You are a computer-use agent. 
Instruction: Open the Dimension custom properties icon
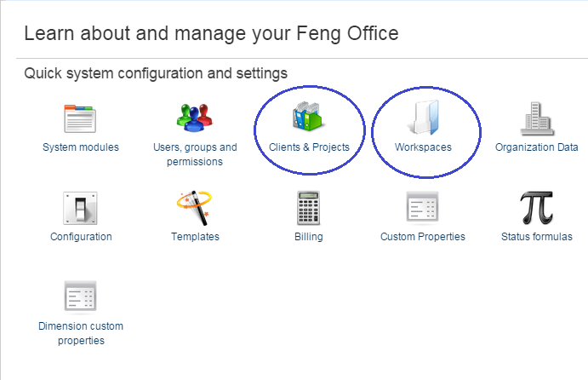(x=80, y=296)
